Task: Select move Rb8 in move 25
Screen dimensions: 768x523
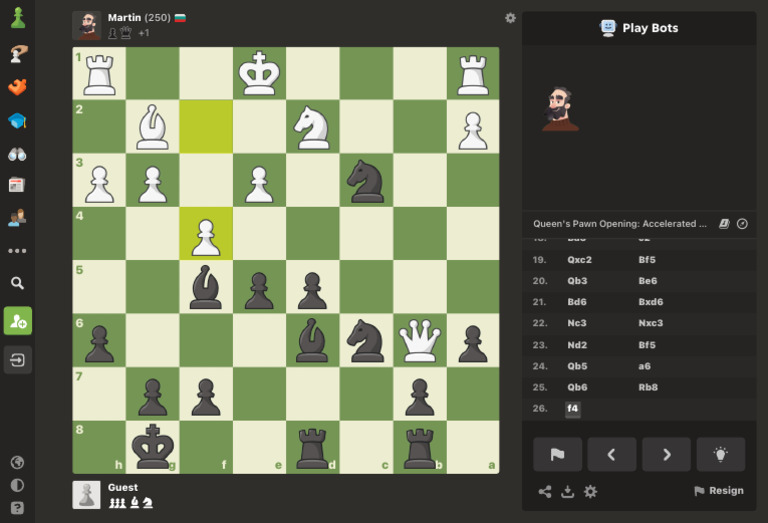Action: click(x=648, y=387)
